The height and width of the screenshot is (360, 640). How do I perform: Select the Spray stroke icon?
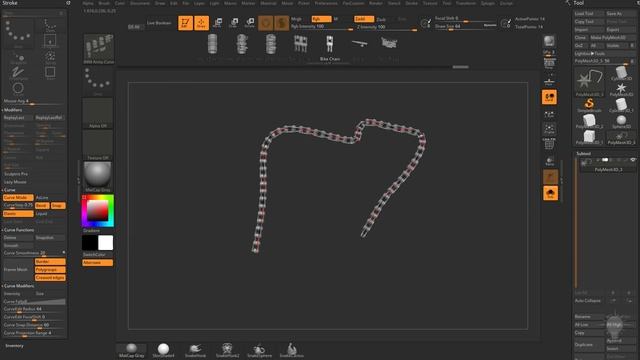[50, 57]
